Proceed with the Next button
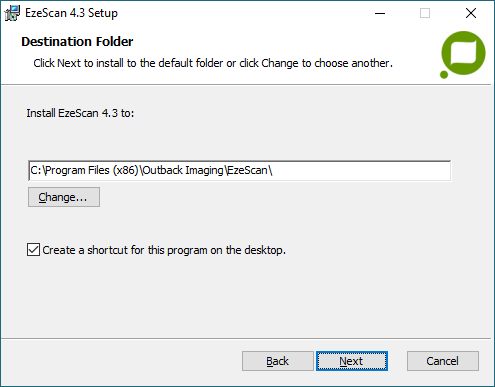The height and width of the screenshot is (387, 495). pyautogui.click(x=352, y=361)
